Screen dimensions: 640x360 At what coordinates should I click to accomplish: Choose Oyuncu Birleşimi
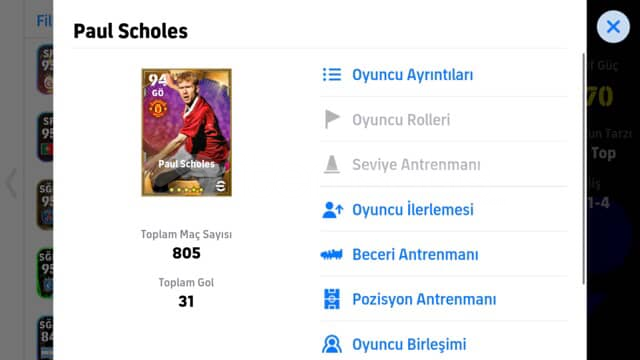coord(444,342)
